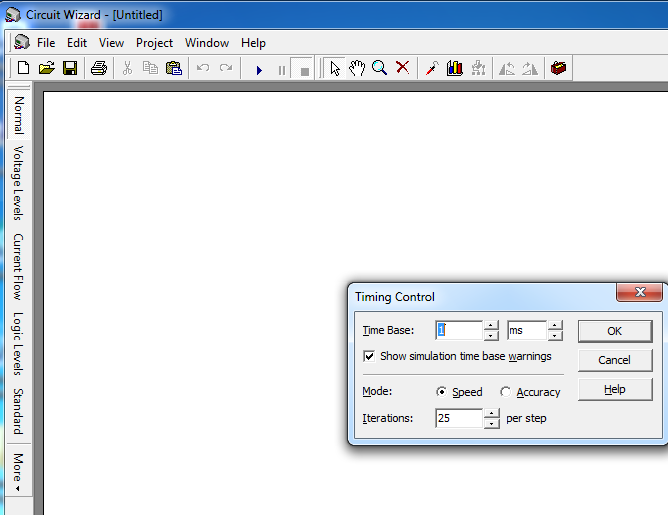The image size is (668, 515).
Task: Cut selection with scissors icon
Action: tap(127, 68)
